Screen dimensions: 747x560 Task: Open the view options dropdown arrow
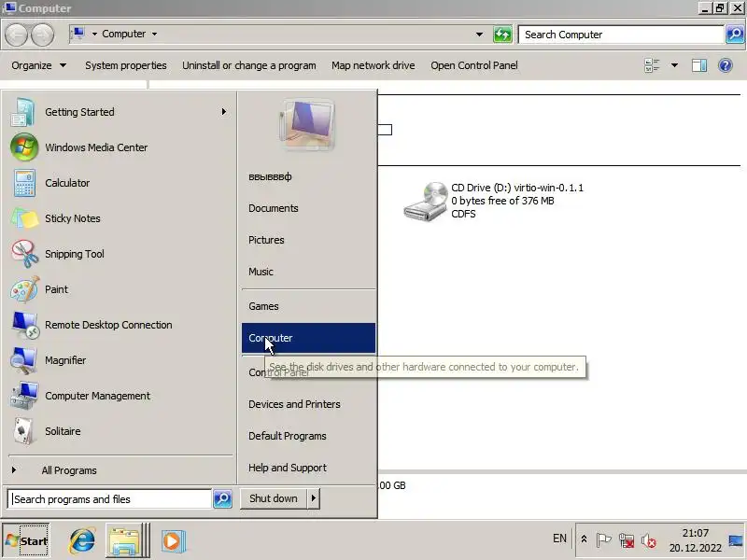click(674, 65)
